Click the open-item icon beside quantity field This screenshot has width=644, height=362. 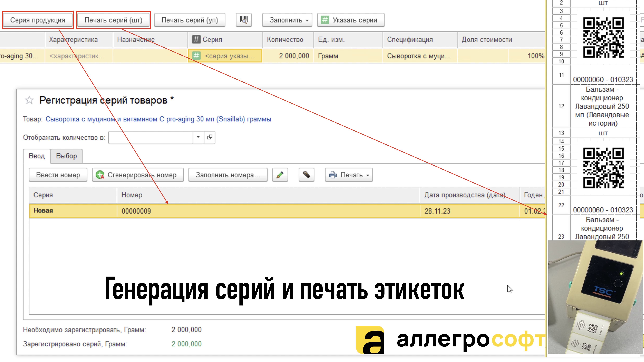[210, 137]
